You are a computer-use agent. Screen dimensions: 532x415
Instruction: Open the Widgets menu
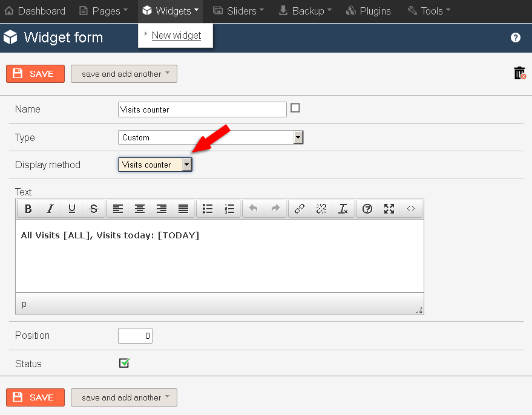171,11
